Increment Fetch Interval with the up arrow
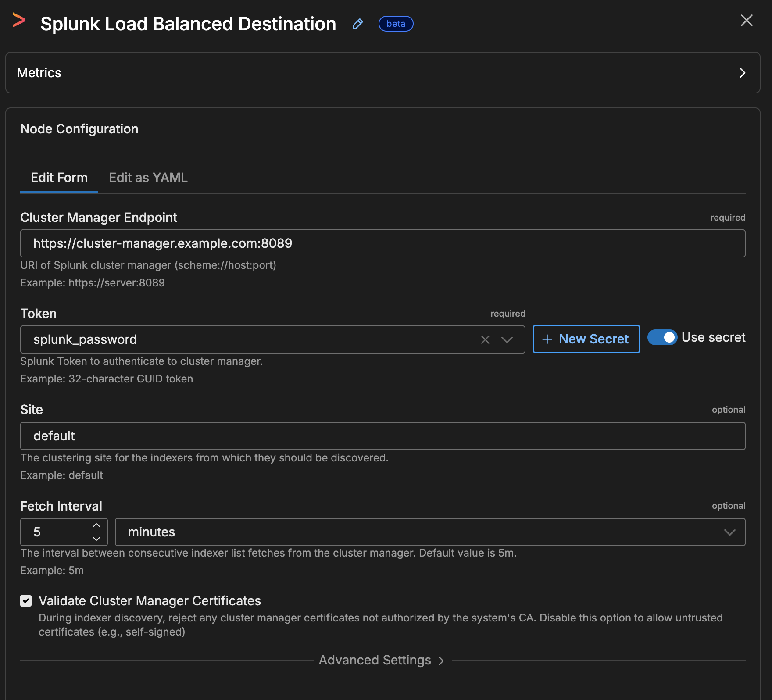 96,526
